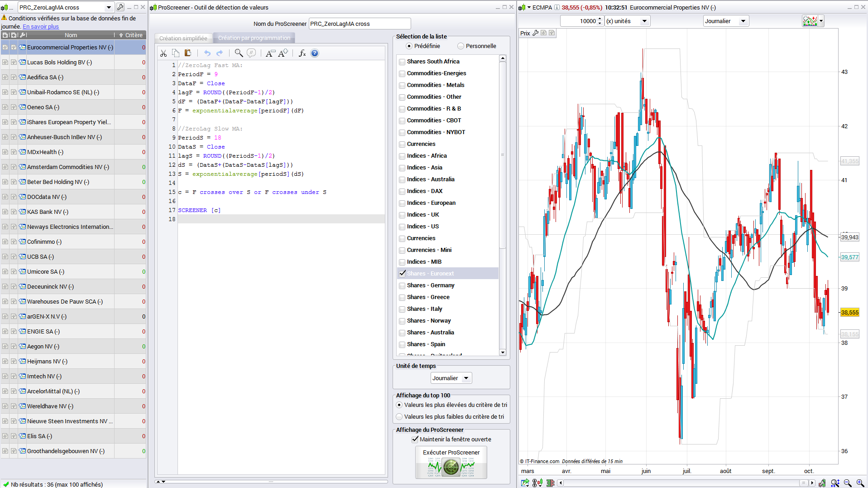868x488 pixels.
Task: Zoom in on the chart
Action: click(860, 483)
